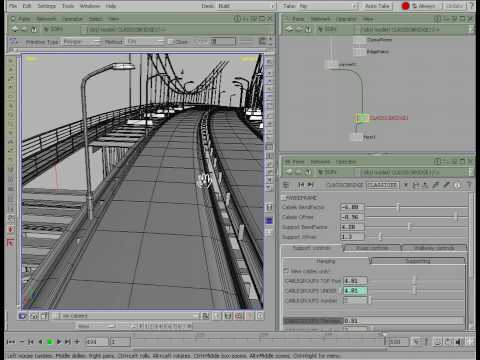Open the viewer pane Select menu
The height and width of the screenshot is (360, 480).
[x=96, y=19]
